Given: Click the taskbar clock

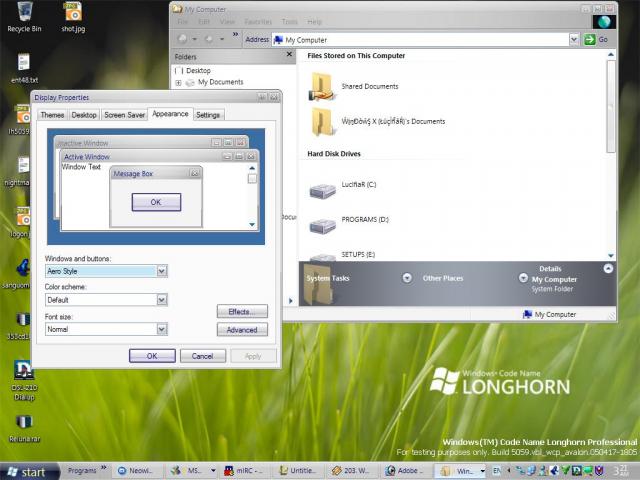Looking at the screenshot, I should [622, 471].
